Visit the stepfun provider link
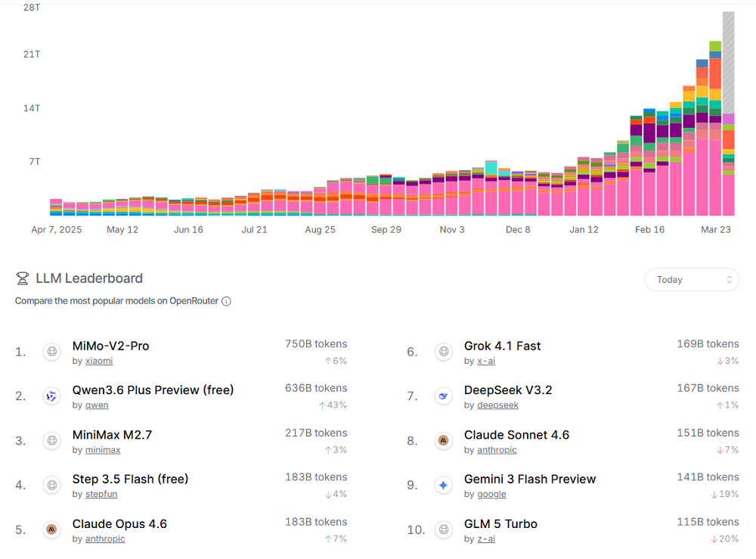Image resolution: width=756 pixels, height=559 pixels. click(x=101, y=495)
